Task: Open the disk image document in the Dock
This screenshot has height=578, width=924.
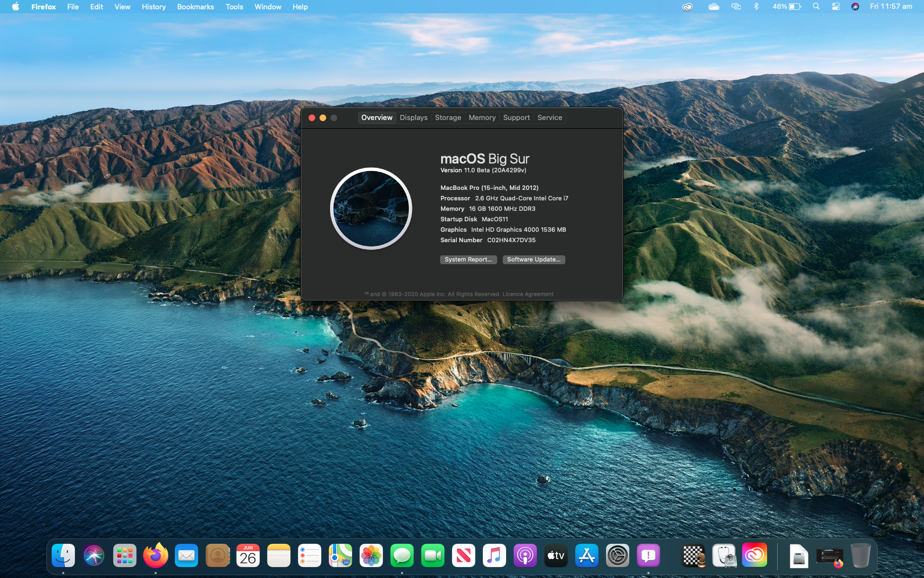Action: click(799, 556)
